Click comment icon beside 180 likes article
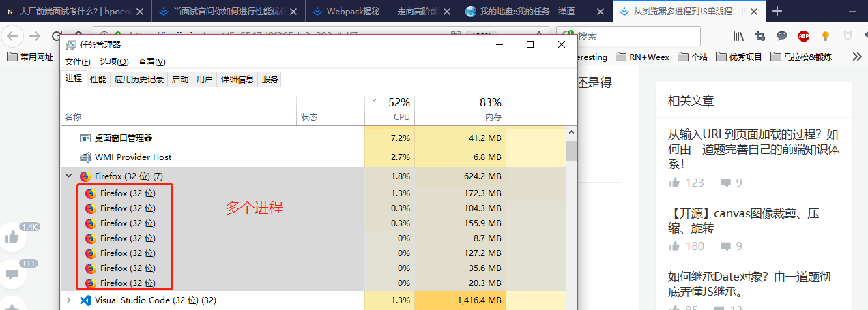 click(x=726, y=246)
